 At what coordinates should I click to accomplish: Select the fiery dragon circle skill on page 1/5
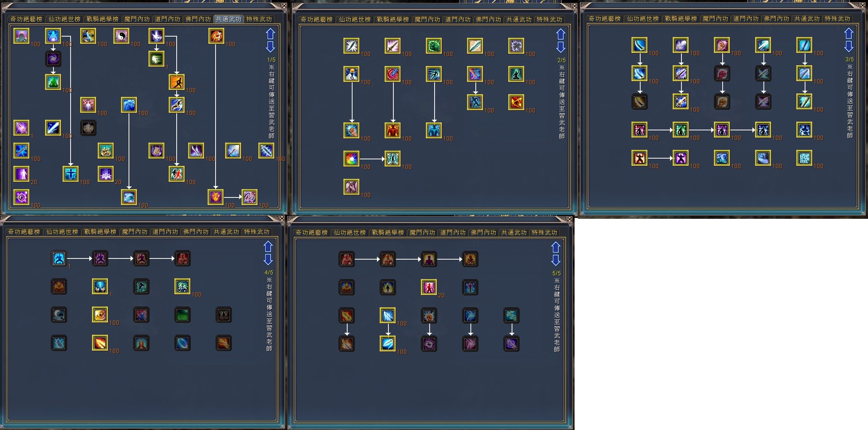(x=216, y=36)
